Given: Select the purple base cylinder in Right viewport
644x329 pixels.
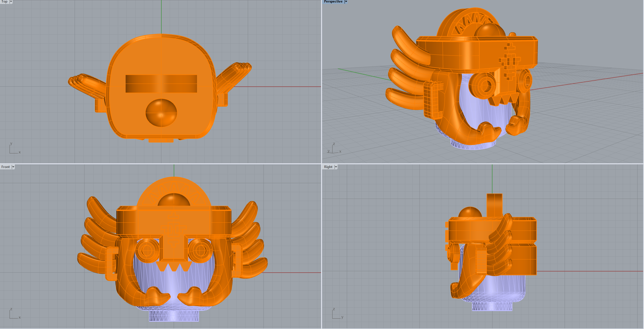Looking at the screenshot, I should coord(492,306).
